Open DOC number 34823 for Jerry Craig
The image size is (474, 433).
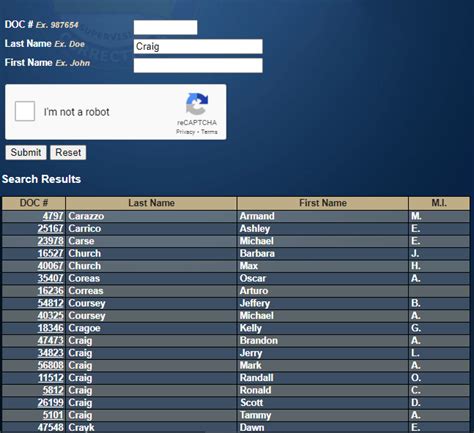(50, 353)
